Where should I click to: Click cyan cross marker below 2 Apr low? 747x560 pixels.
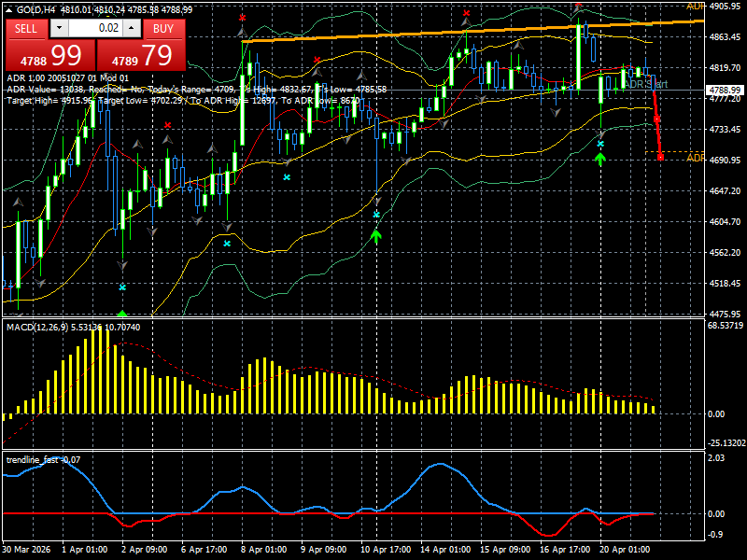[122, 287]
